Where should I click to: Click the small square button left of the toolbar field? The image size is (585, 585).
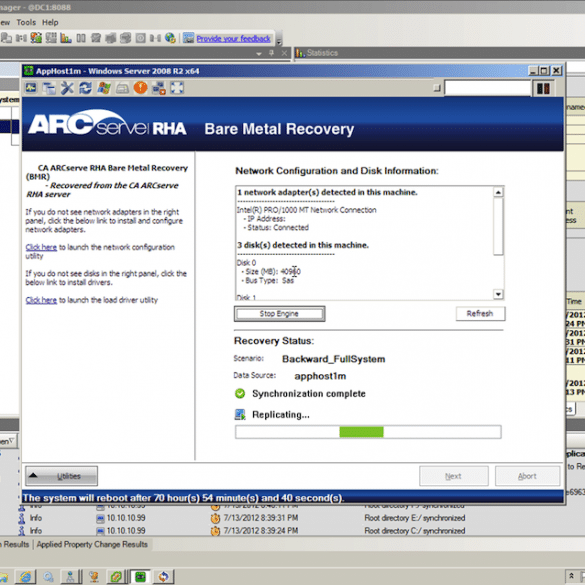tap(437, 88)
